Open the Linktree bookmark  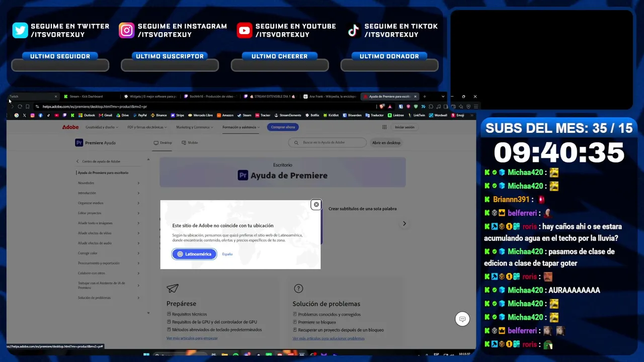click(396, 115)
